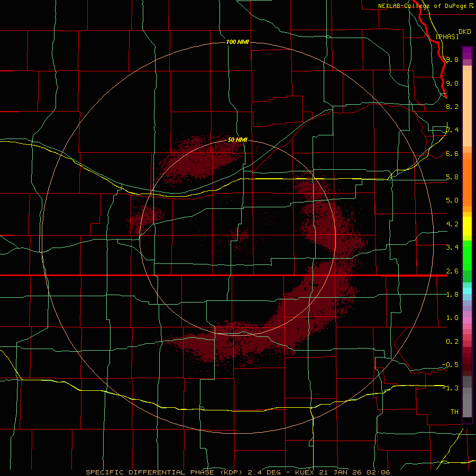Click the 3.4 scale value
The height and width of the screenshot is (476, 476).
[x=452, y=248]
